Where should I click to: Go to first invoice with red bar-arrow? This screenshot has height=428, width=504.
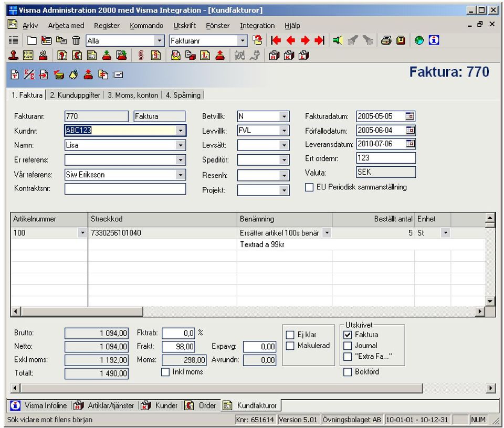point(276,40)
